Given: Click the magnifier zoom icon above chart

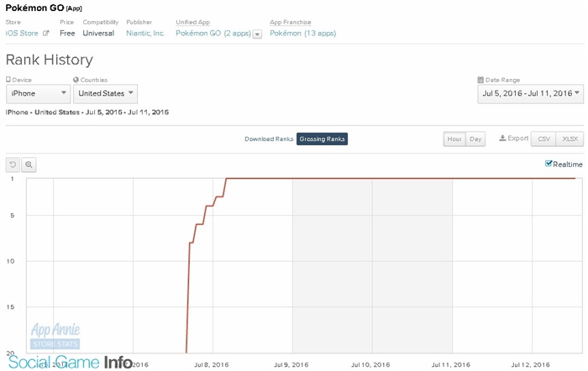Looking at the screenshot, I should pos(29,165).
